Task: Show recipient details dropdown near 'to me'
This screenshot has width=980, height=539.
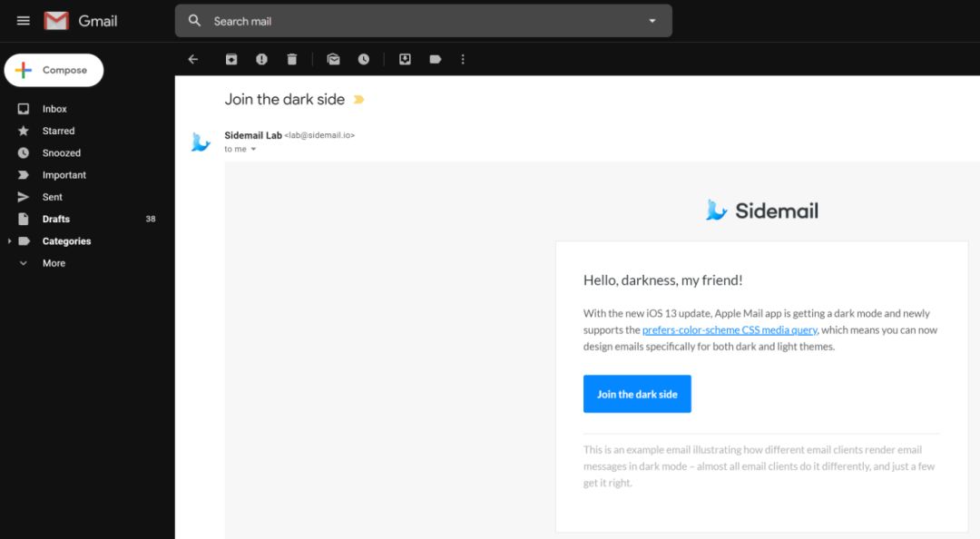Action: point(253,150)
